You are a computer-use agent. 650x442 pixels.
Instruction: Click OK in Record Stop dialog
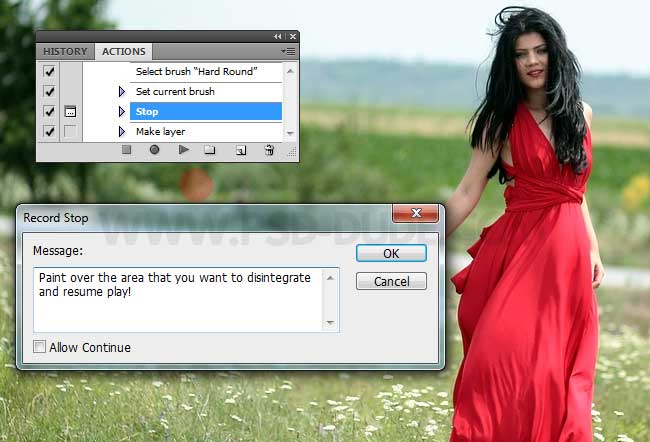tap(391, 253)
